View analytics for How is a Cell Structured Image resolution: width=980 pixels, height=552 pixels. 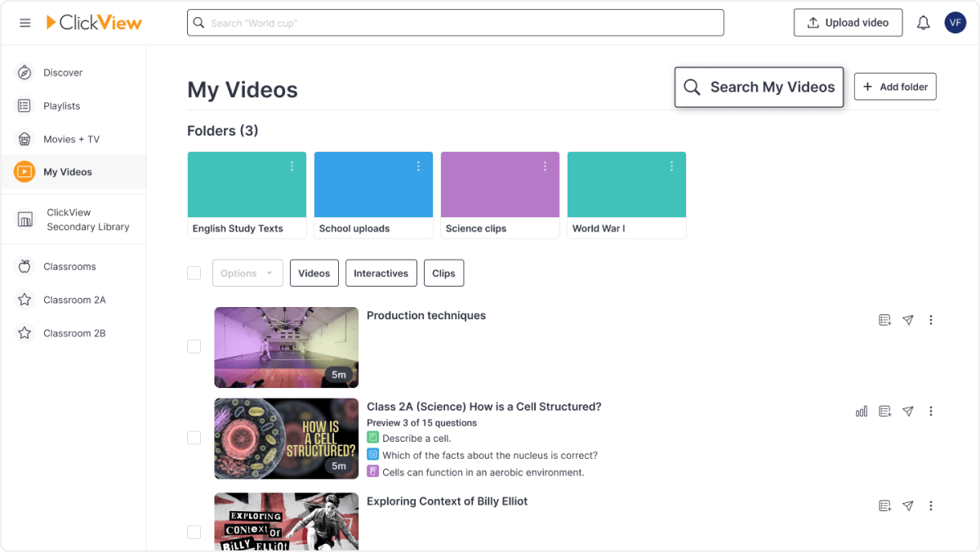tap(862, 412)
